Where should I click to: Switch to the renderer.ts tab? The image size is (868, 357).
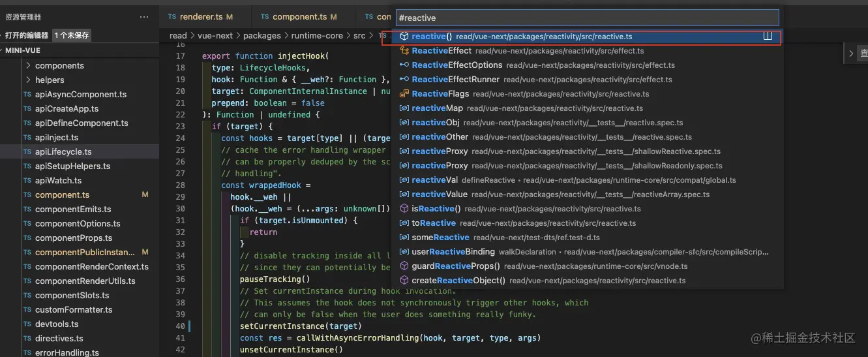pos(205,16)
